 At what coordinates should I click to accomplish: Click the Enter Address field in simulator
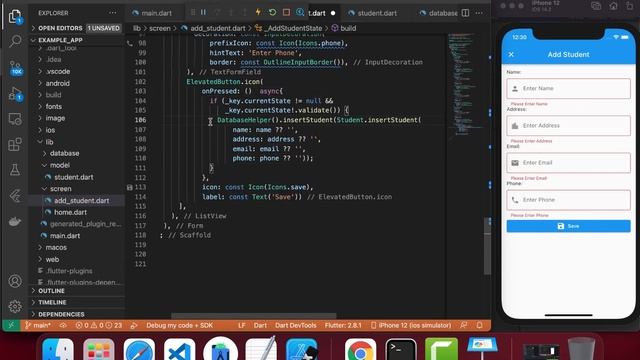point(568,126)
